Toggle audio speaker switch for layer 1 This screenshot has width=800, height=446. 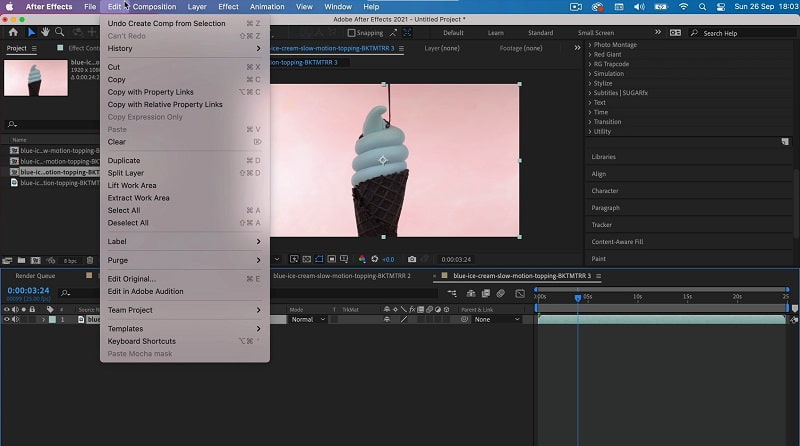[16, 319]
